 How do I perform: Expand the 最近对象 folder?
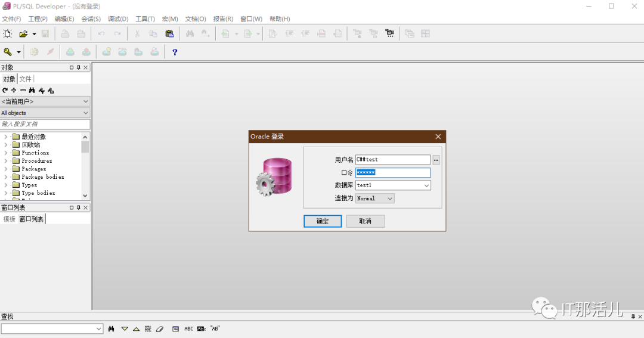[6, 137]
